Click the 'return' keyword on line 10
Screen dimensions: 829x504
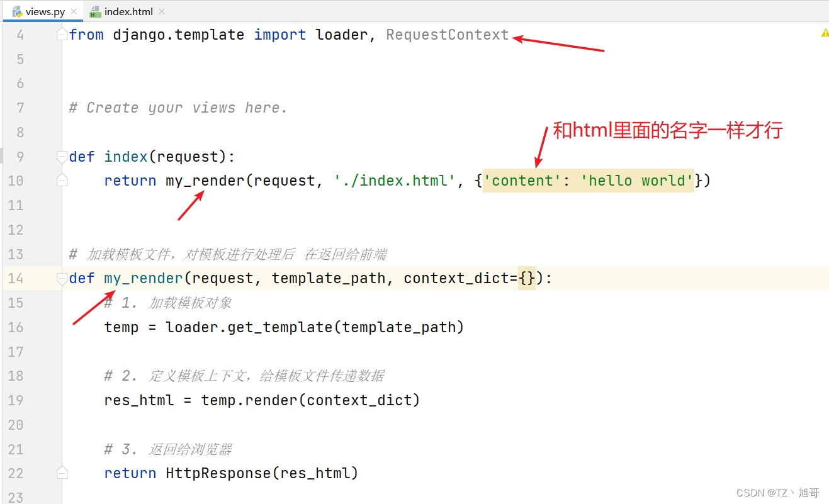tap(130, 181)
